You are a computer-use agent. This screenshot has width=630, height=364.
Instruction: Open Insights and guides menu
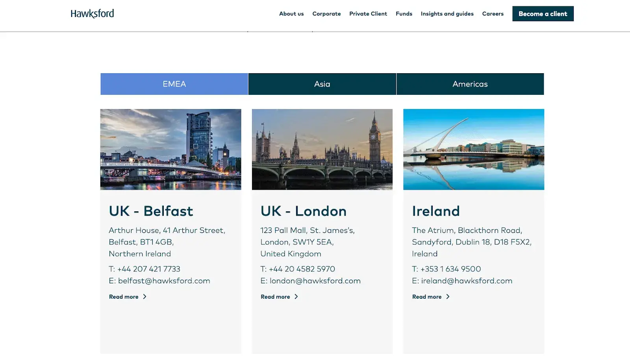click(447, 14)
